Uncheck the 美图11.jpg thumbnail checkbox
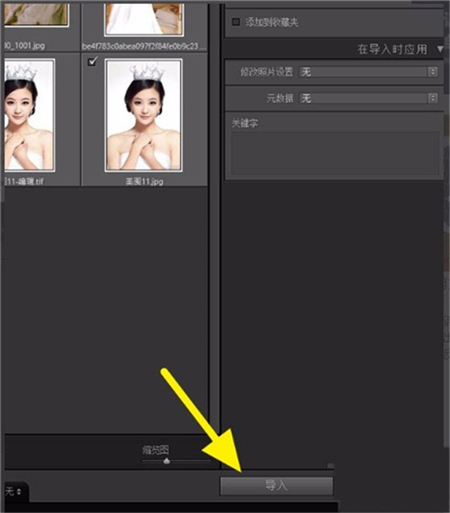The image size is (450, 513). point(92,61)
